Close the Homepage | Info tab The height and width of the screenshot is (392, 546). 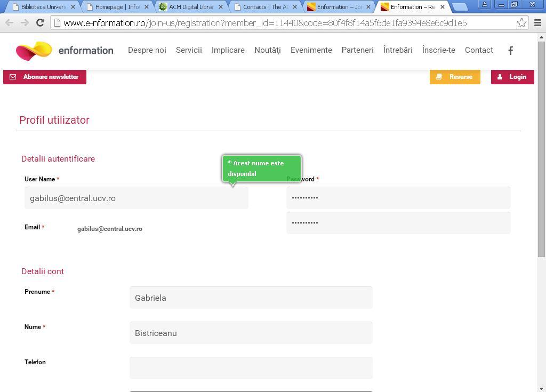pyautogui.click(x=147, y=7)
